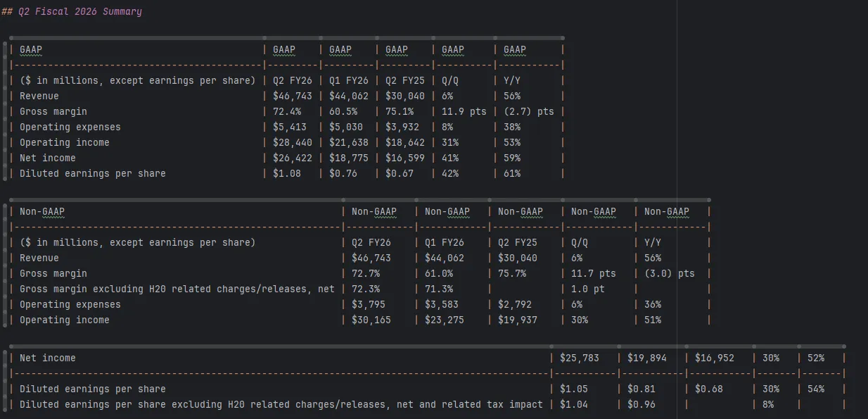868x419 pixels.
Task: Click the 71.3% H20-excluded gross margin
Action: (439, 289)
